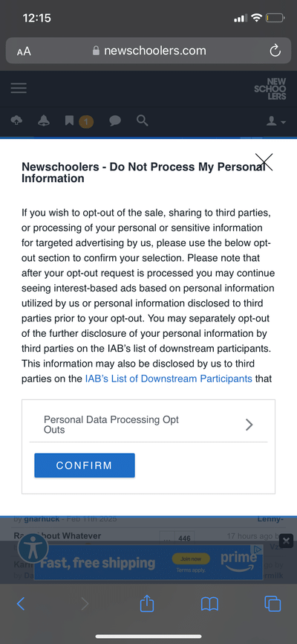Open the messages speech bubble icon
297x644 pixels.
click(x=115, y=120)
